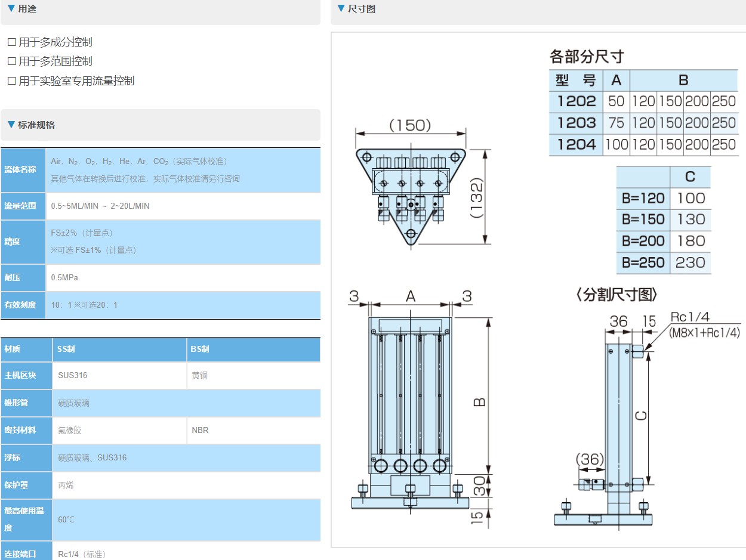Click the blue triangle beside 用途 heading

[x=11, y=8]
